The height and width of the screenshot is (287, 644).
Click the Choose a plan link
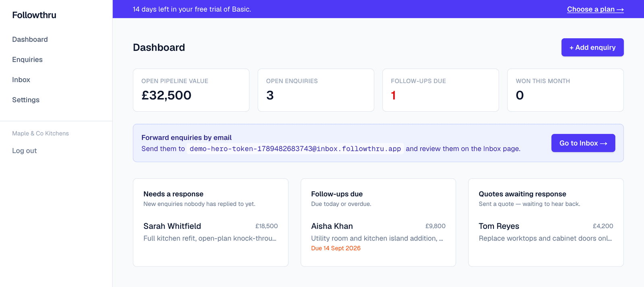595,9
